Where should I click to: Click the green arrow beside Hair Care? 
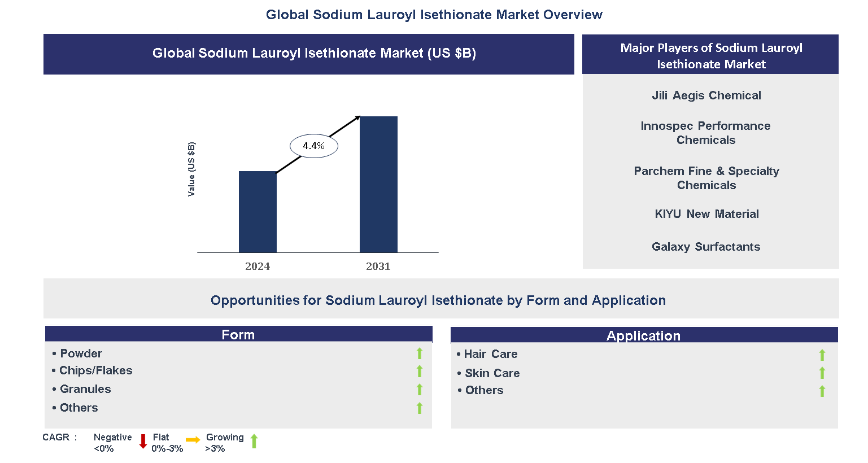(x=822, y=354)
